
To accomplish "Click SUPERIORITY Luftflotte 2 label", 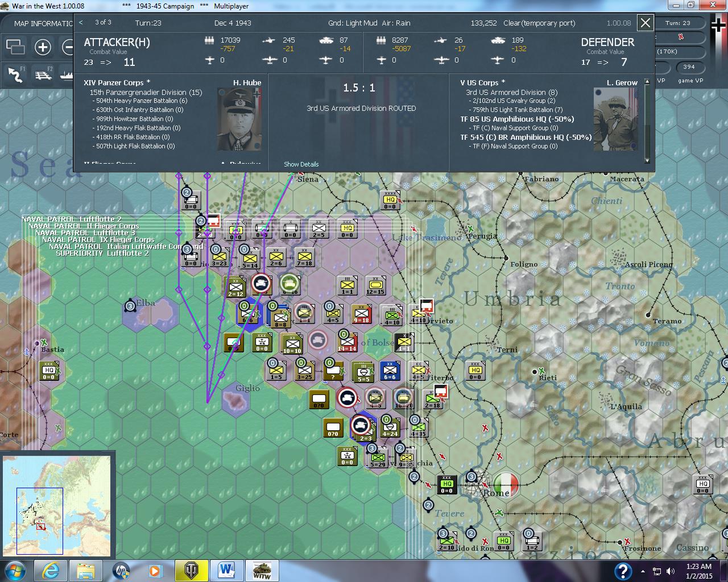I will [x=102, y=253].
